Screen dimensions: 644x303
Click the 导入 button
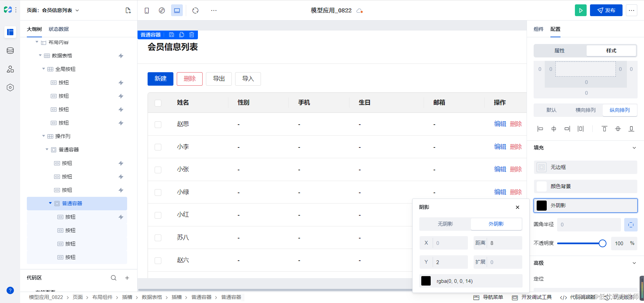[x=248, y=79]
